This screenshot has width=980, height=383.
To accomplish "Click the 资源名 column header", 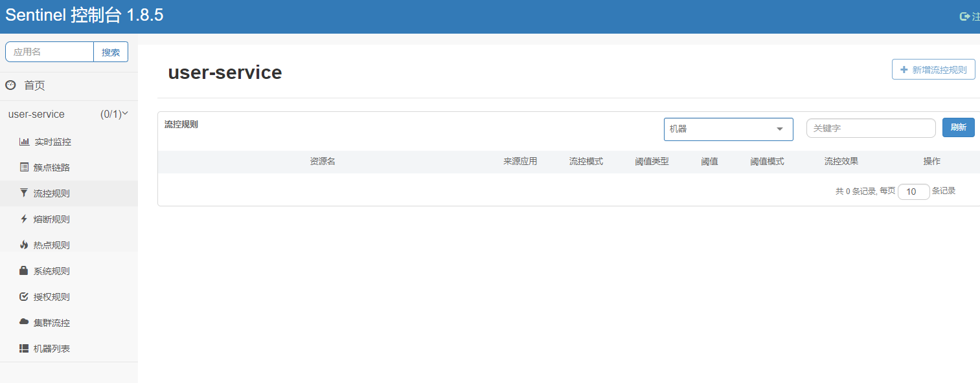I will click(322, 161).
